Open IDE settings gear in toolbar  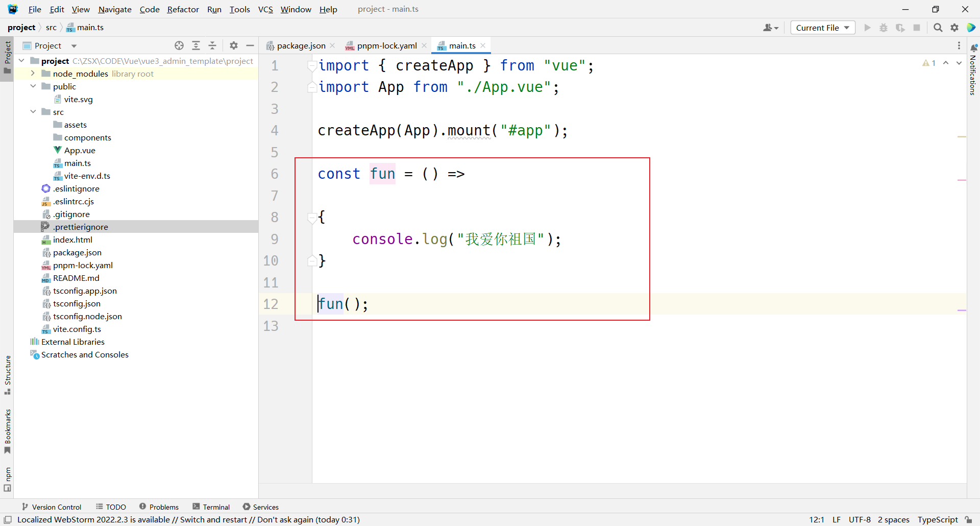tap(954, 28)
